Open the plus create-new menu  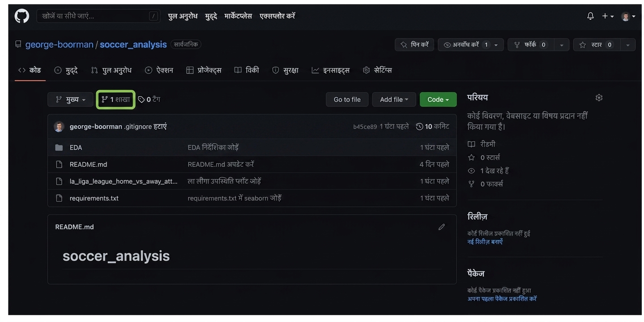[607, 16]
